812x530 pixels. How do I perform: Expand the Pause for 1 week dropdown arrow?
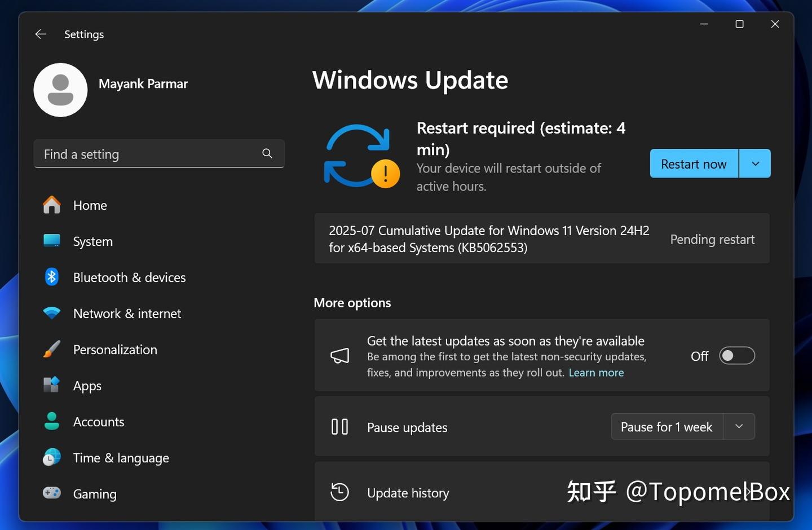(x=739, y=427)
